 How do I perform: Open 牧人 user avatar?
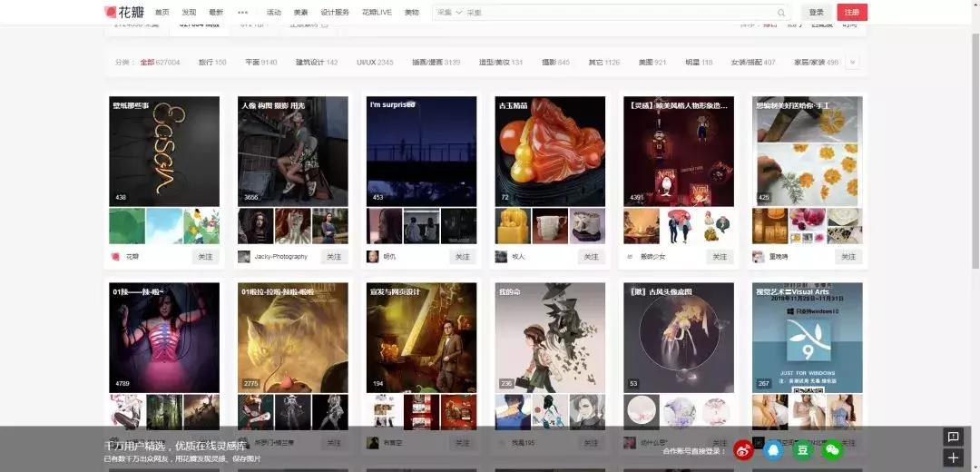(501, 256)
